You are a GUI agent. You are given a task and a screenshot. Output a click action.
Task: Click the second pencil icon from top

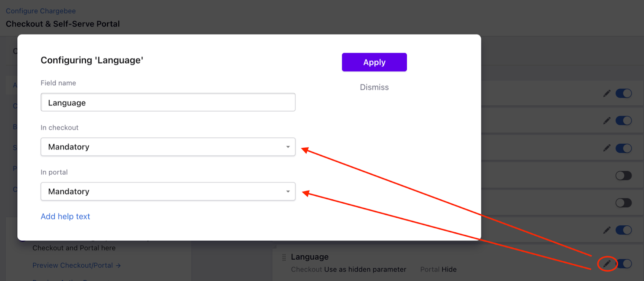[x=607, y=121]
